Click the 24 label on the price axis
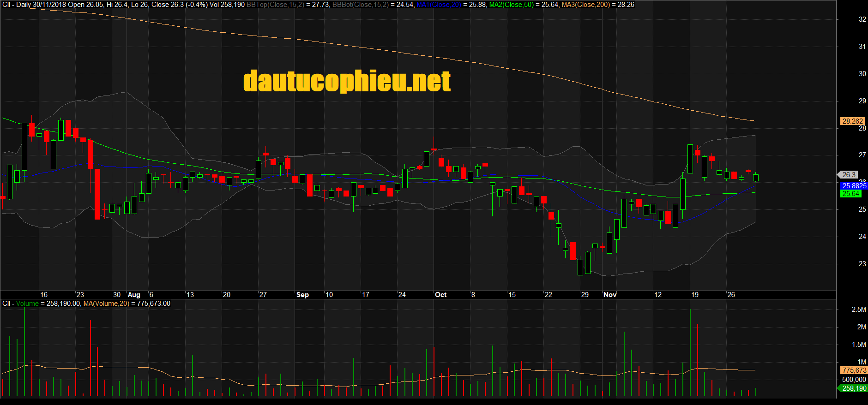Viewport: 868px width, 405px height. [x=862, y=237]
